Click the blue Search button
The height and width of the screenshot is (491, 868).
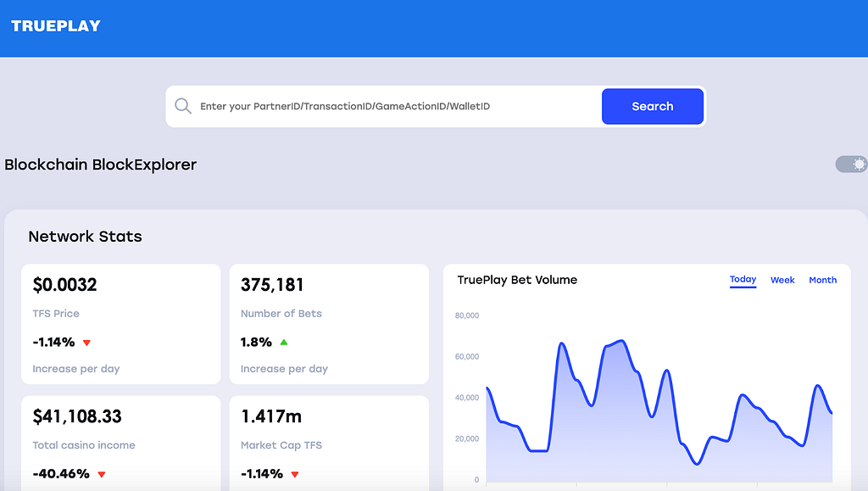[653, 106]
